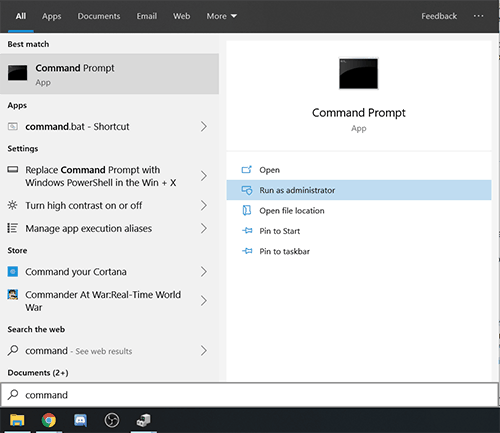Select the command.bat - Shortcut result

[109, 126]
